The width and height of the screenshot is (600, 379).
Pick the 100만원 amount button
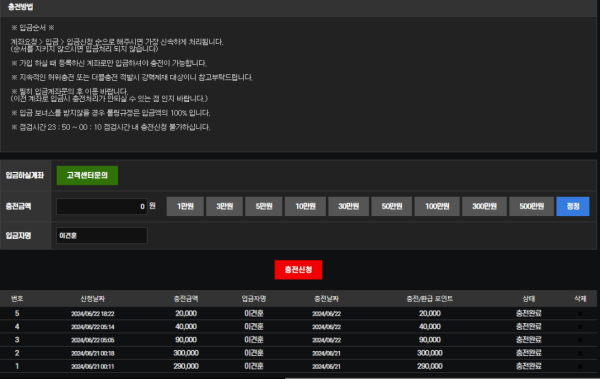pos(437,206)
